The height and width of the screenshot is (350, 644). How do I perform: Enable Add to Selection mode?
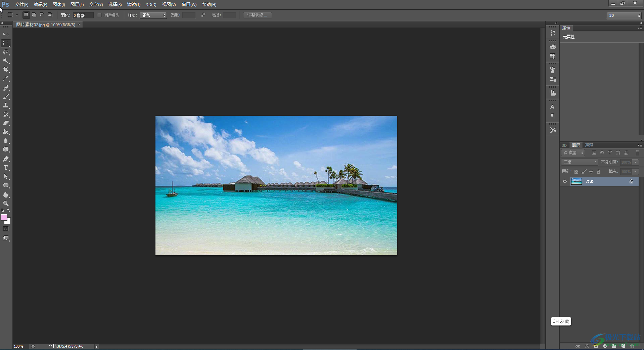coord(34,15)
